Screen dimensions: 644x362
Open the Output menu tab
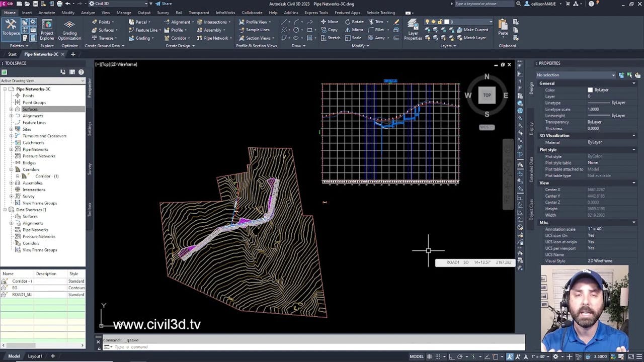(144, 13)
